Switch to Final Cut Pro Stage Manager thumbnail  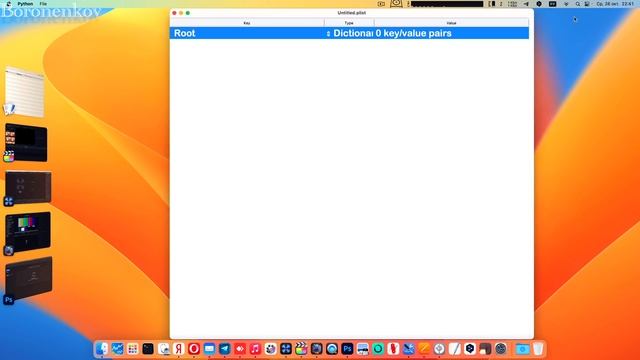tap(26, 143)
